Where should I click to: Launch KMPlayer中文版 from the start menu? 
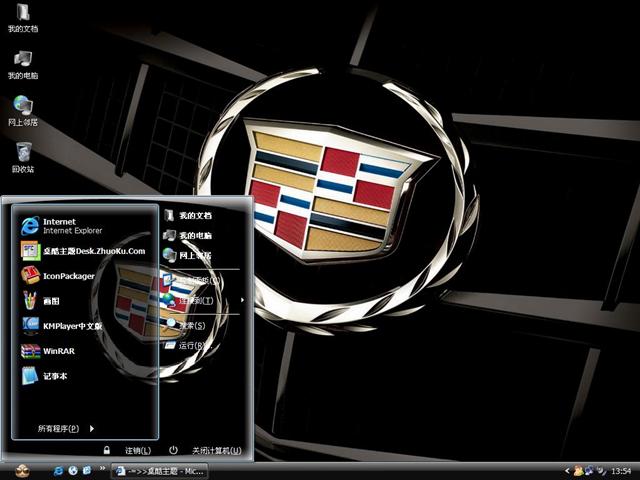(61, 326)
